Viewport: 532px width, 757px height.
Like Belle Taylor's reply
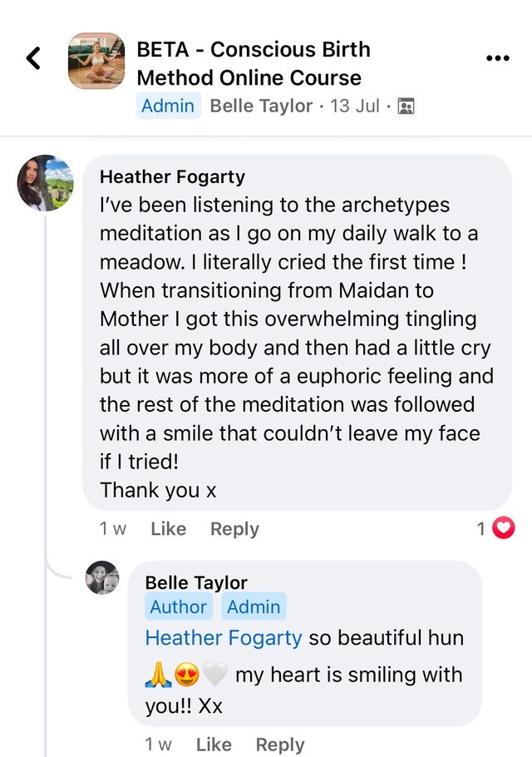pos(214,745)
